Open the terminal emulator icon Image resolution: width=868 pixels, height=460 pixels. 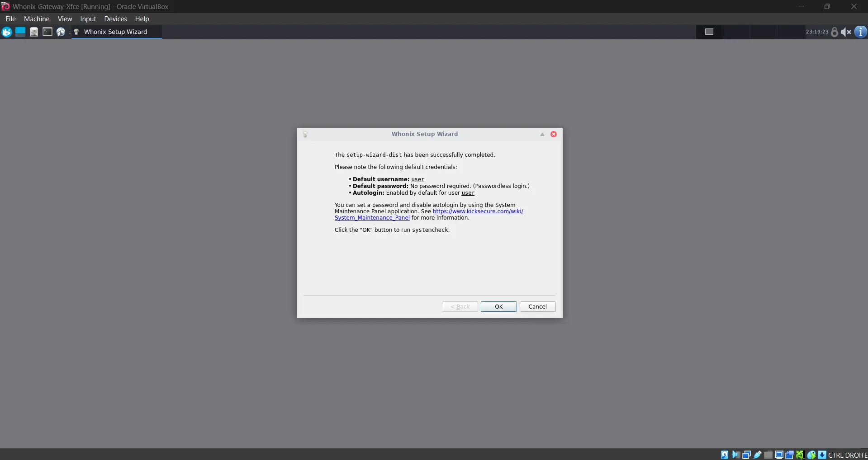(47, 32)
